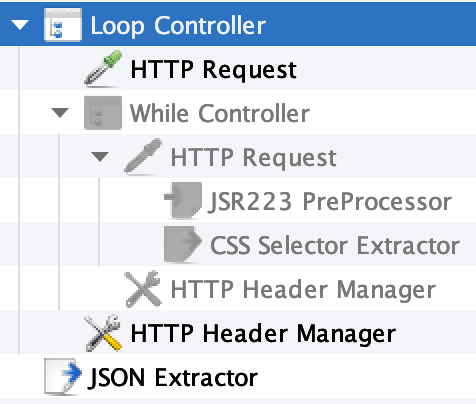Select the bold enabled HTTP Header Manager label
476x404 pixels.
click(x=263, y=334)
